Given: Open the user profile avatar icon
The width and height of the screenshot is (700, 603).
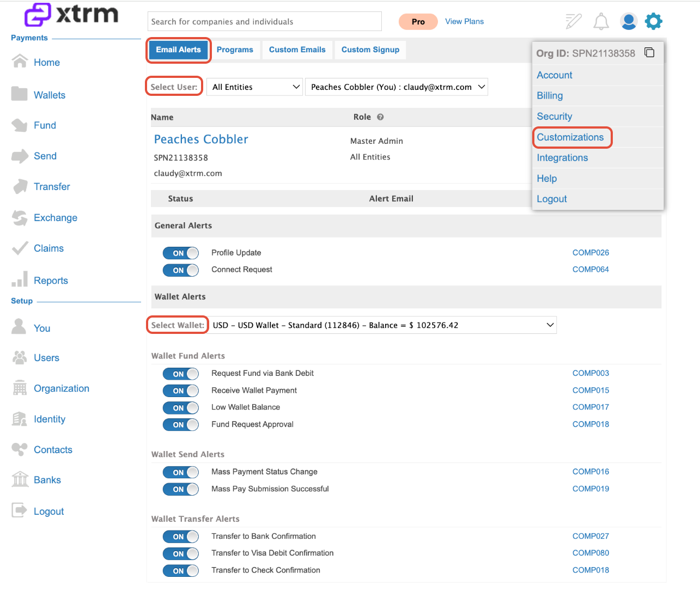Looking at the screenshot, I should click(x=629, y=21).
